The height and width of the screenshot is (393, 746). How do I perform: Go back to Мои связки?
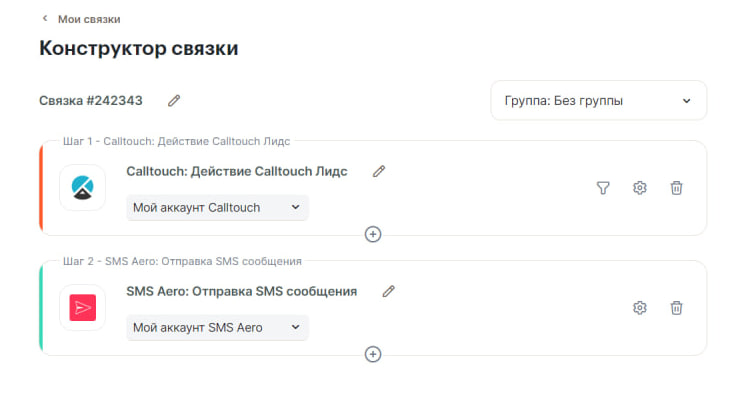89,20
